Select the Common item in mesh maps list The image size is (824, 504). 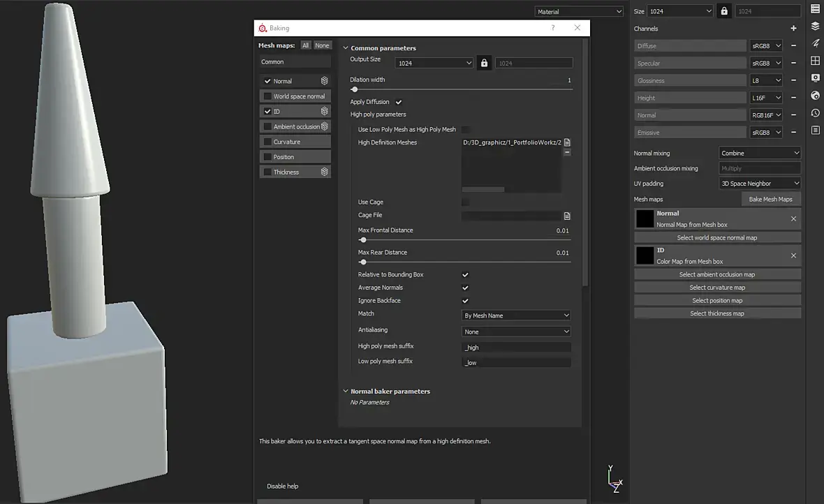click(295, 61)
